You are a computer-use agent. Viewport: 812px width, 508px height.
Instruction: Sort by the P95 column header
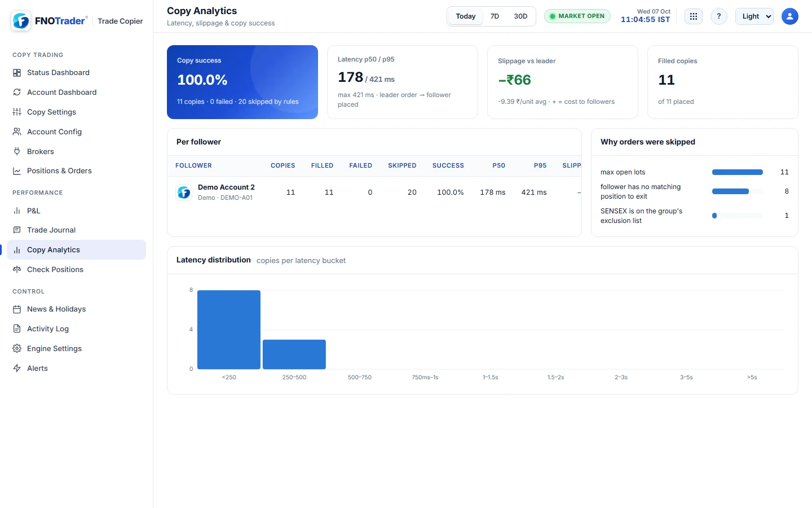coord(540,165)
